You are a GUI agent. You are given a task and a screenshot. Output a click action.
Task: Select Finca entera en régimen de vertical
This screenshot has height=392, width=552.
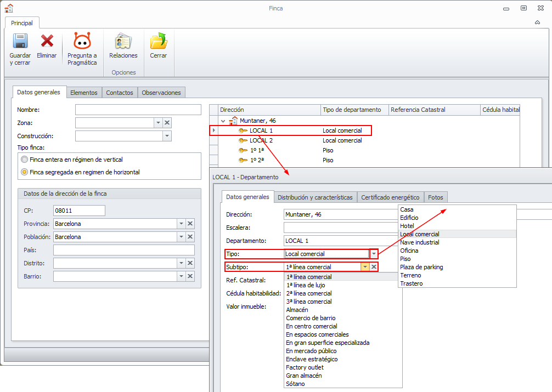point(24,160)
